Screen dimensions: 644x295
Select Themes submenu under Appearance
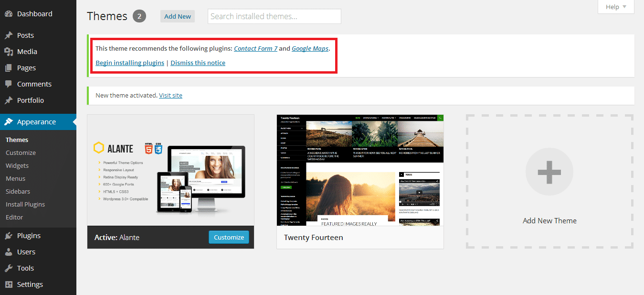coord(17,140)
